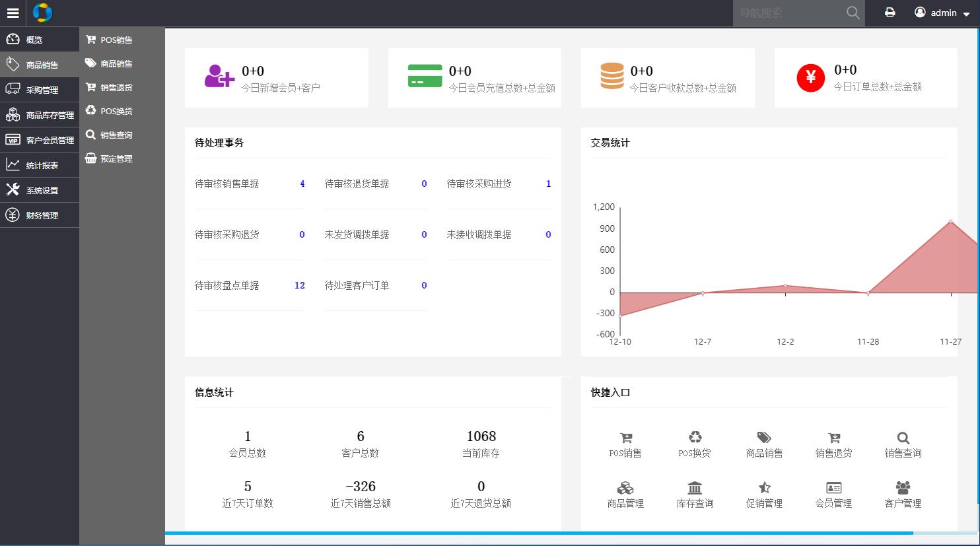This screenshot has height=546, width=980.
Task: Click 近7天销售总额 value -326
Action: point(361,487)
